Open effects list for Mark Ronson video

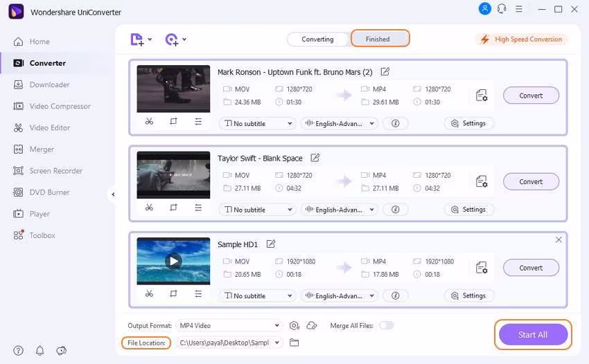(198, 122)
